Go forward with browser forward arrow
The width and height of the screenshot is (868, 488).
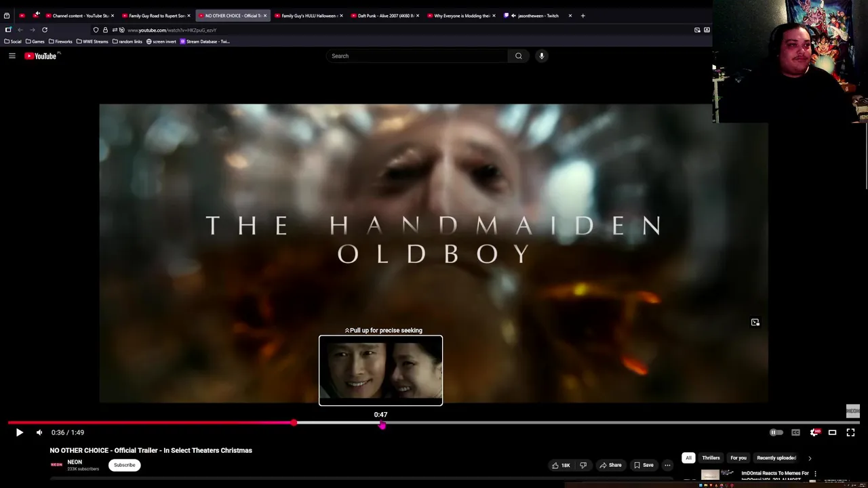[x=32, y=30]
